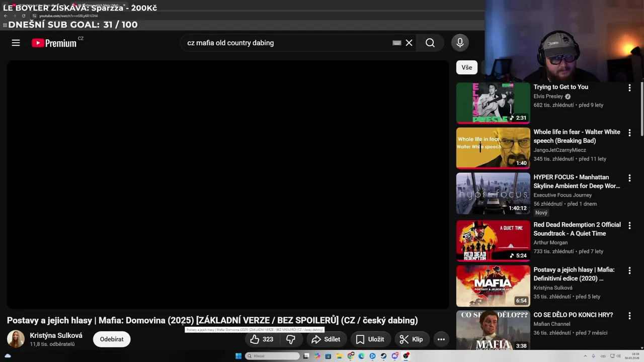Open options for 'Trying to Get to You'
Screen dimensions: 644x362
629,88
